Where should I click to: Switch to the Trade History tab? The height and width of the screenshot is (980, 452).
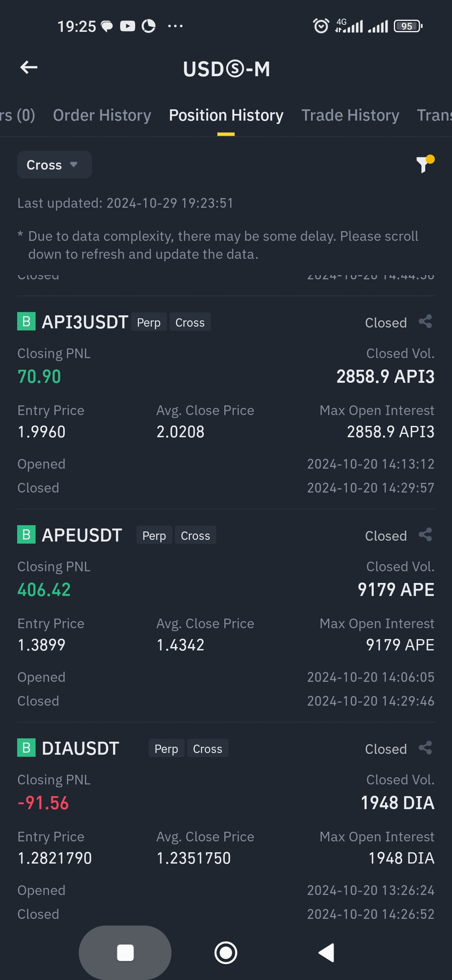click(350, 115)
